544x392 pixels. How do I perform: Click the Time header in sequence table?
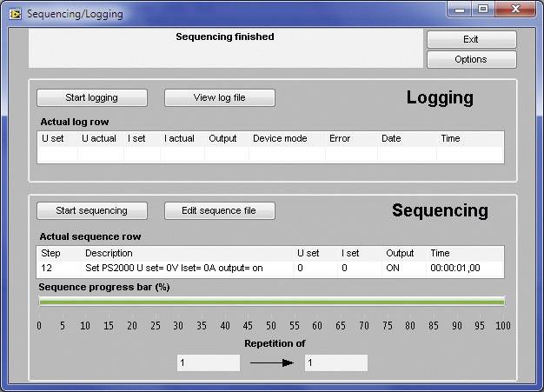(440, 253)
